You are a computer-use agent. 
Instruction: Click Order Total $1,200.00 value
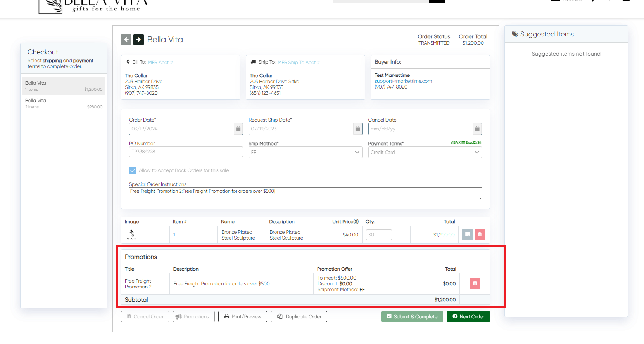tap(473, 43)
